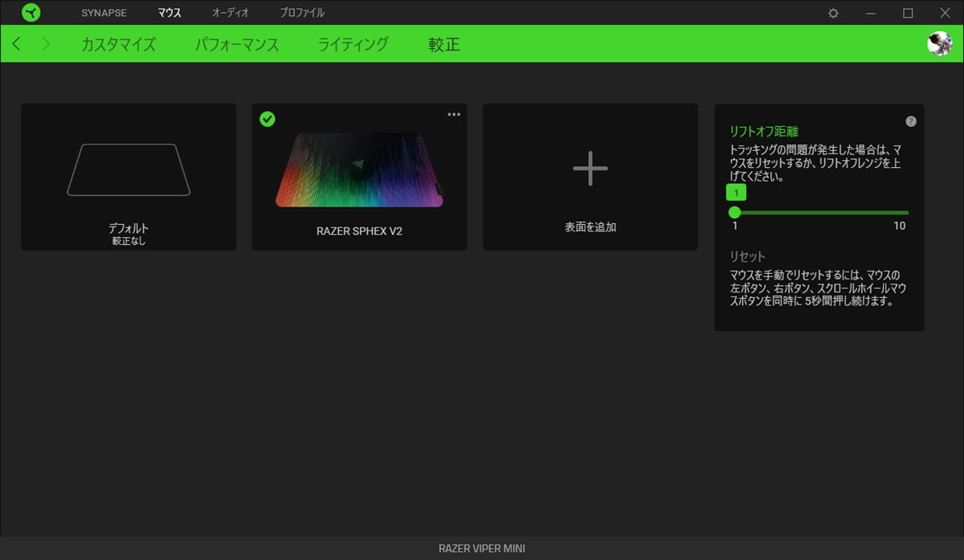
Task: Click the リフトオフ距離 heading
Action: [764, 132]
